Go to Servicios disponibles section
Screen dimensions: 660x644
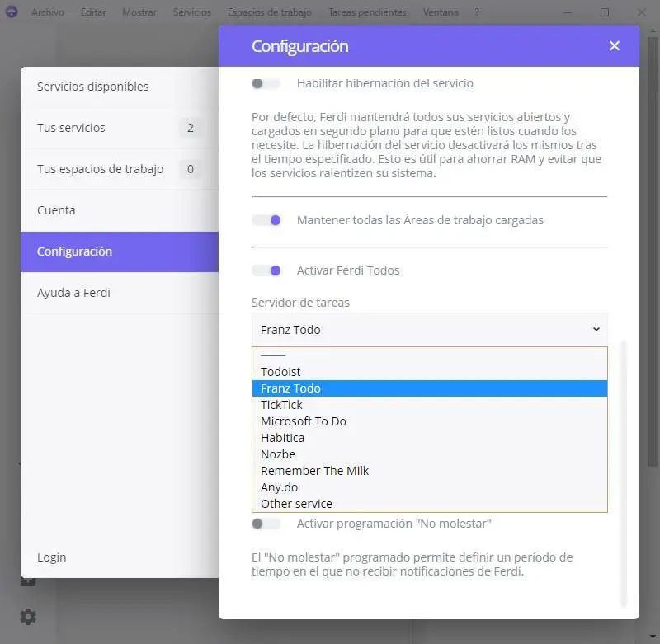pos(120,87)
